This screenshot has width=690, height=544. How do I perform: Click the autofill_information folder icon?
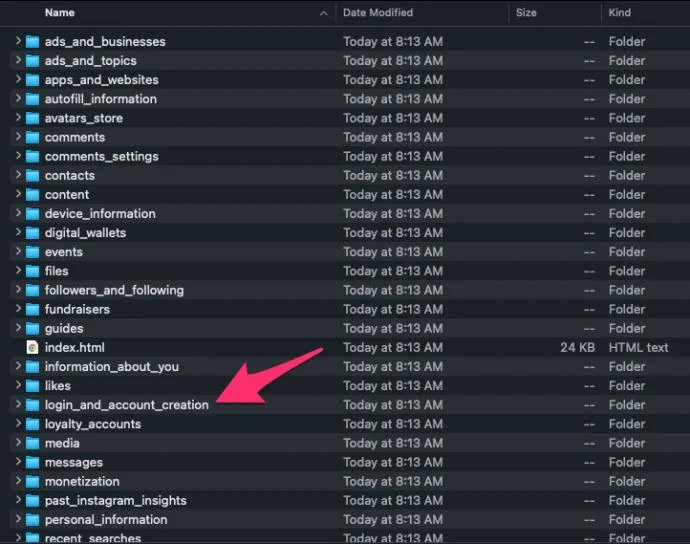pyautogui.click(x=33, y=99)
